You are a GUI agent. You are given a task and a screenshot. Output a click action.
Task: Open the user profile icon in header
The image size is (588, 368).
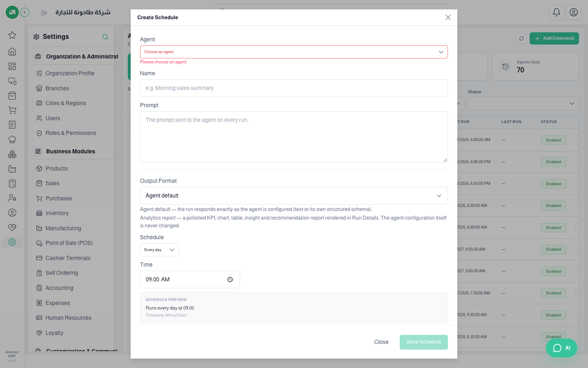pyautogui.click(x=574, y=12)
